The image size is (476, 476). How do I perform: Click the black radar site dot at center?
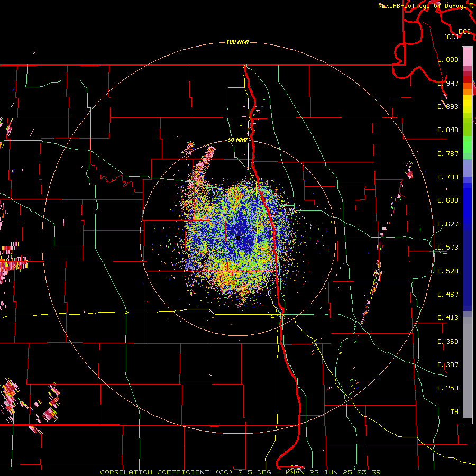(238, 237)
